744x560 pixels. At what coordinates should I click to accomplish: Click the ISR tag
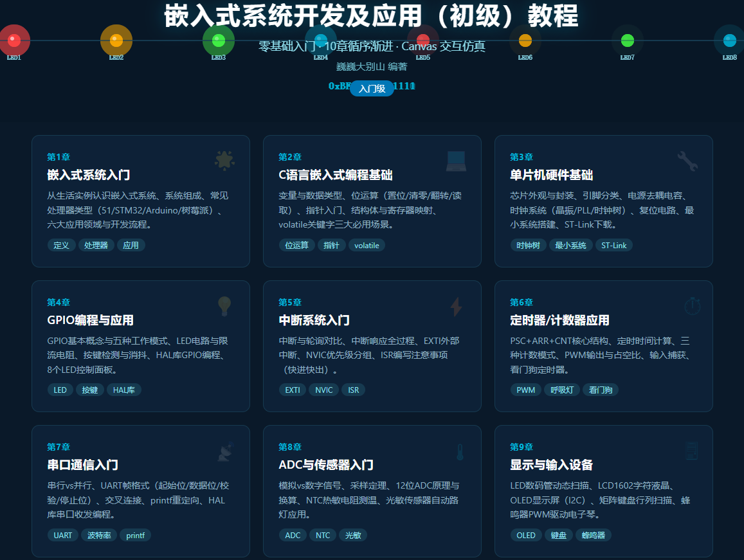354,390
